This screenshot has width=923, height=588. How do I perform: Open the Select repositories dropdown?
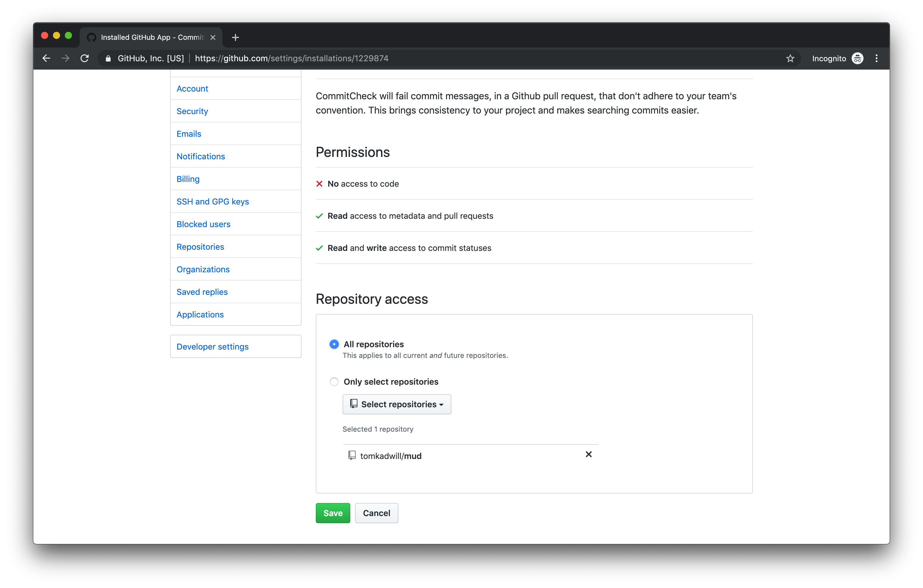pyautogui.click(x=397, y=404)
